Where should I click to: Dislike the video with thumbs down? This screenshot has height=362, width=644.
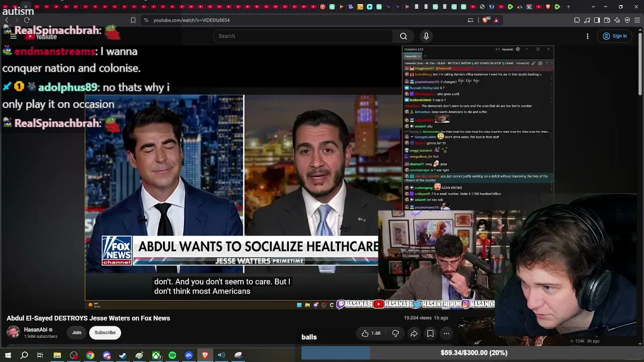pyautogui.click(x=395, y=333)
